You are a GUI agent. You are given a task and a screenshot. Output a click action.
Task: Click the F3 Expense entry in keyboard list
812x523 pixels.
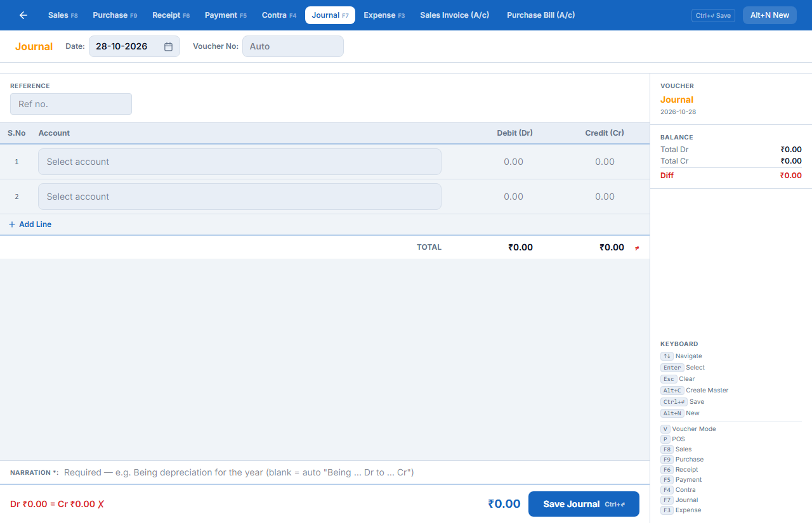(x=681, y=510)
